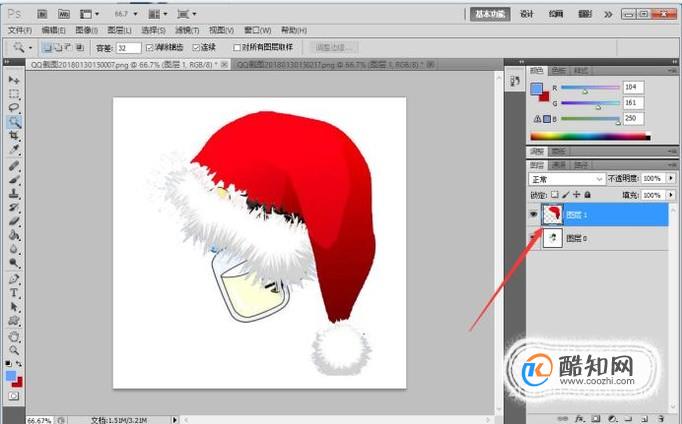
Task: Toggle lock position icon
Action: click(x=576, y=195)
